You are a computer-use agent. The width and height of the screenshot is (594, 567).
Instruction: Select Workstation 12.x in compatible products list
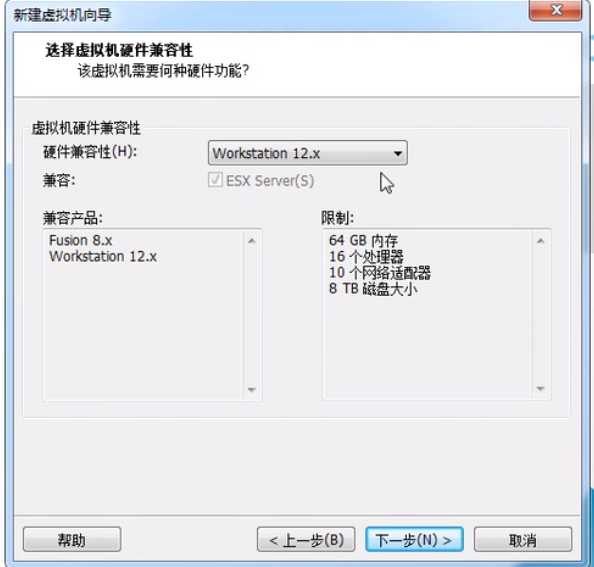(103, 256)
